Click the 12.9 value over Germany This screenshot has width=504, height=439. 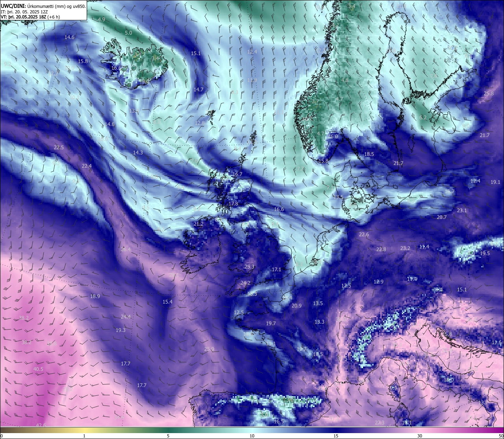(378, 282)
